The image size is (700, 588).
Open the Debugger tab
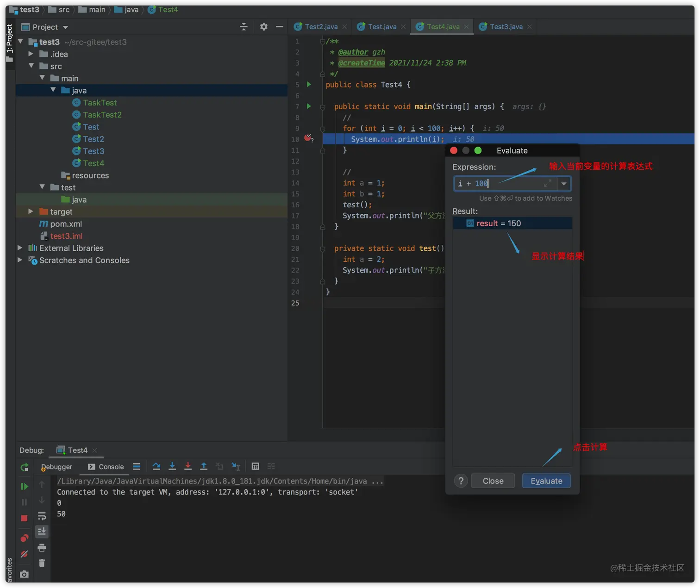click(x=56, y=467)
